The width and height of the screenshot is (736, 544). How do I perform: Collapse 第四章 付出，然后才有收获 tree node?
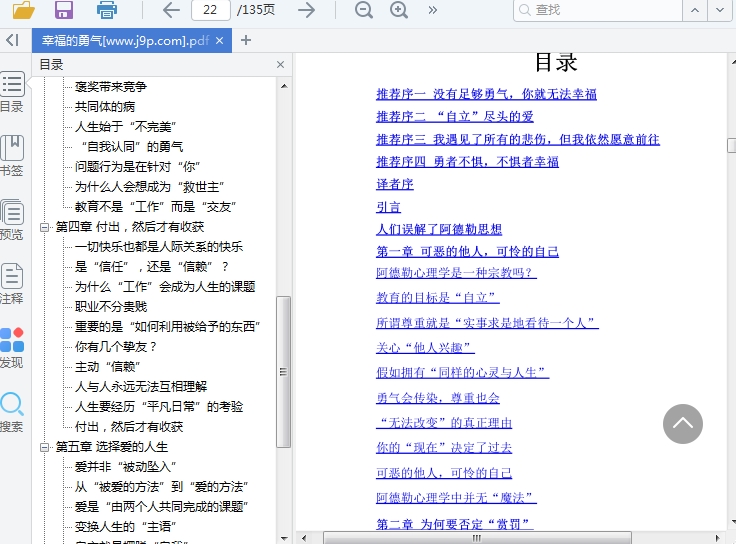pyautogui.click(x=45, y=227)
